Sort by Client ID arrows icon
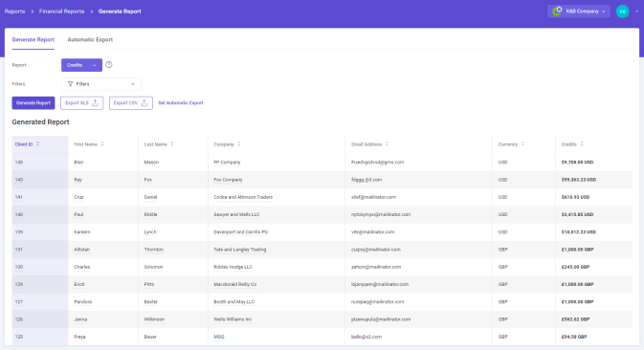This screenshot has height=350, width=644. (37, 144)
